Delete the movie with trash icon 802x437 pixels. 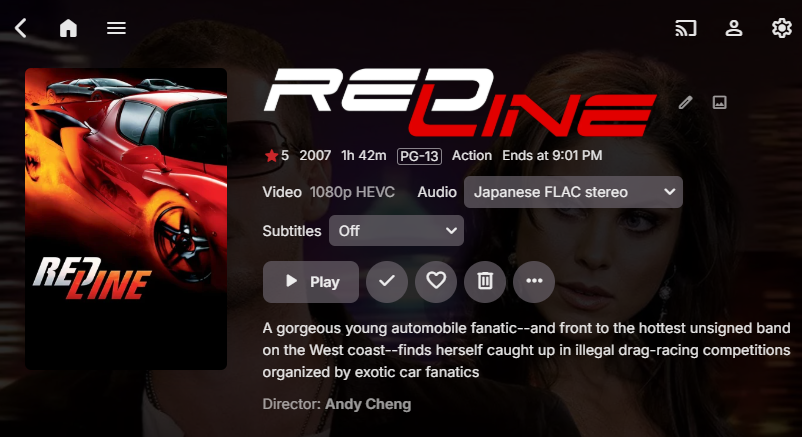(x=485, y=281)
